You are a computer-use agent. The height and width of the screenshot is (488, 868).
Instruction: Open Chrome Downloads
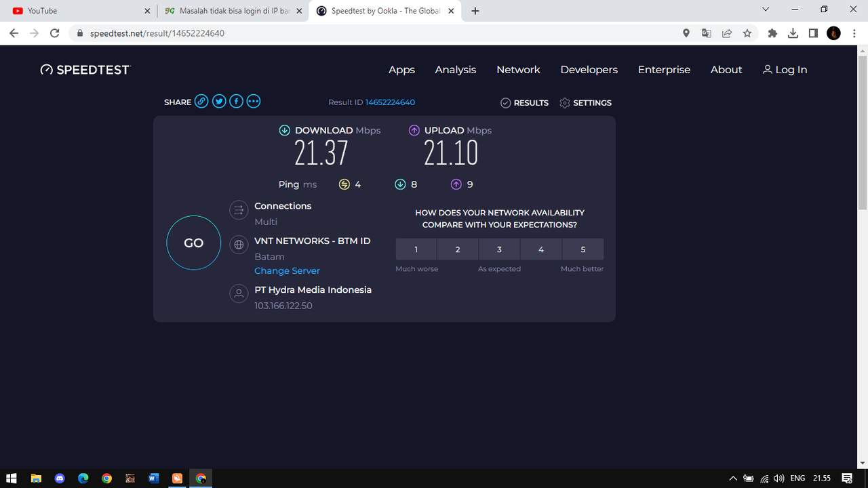[793, 33]
